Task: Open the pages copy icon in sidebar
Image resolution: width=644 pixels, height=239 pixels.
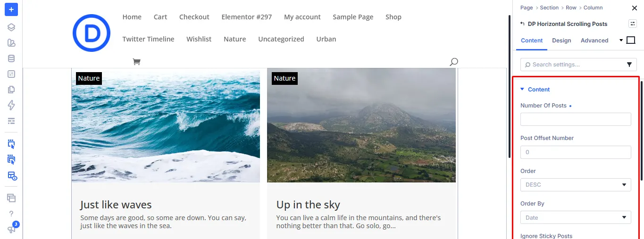Action: click(x=11, y=90)
